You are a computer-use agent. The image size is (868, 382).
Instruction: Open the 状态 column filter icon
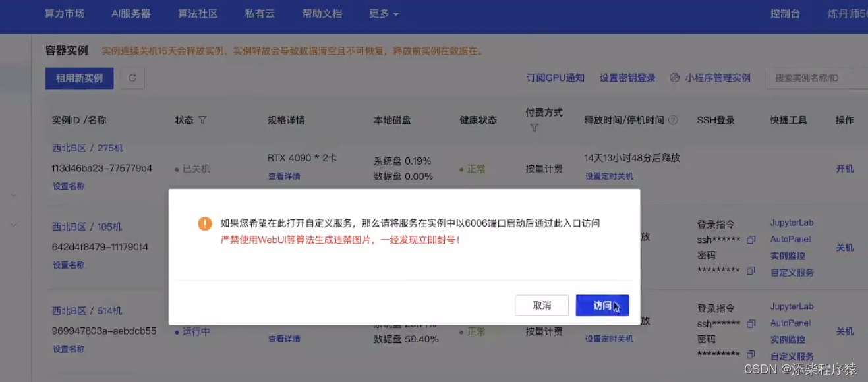203,120
